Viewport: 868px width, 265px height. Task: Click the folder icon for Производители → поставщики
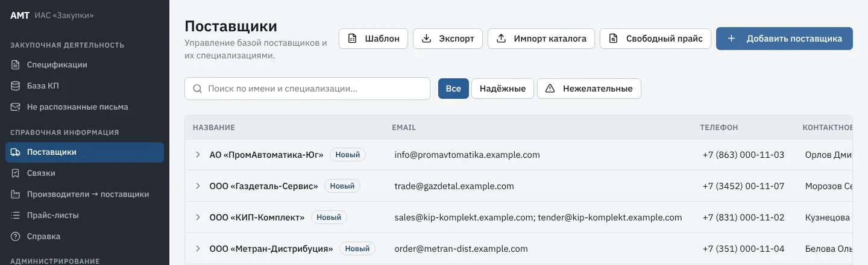pyautogui.click(x=16, y=194)
